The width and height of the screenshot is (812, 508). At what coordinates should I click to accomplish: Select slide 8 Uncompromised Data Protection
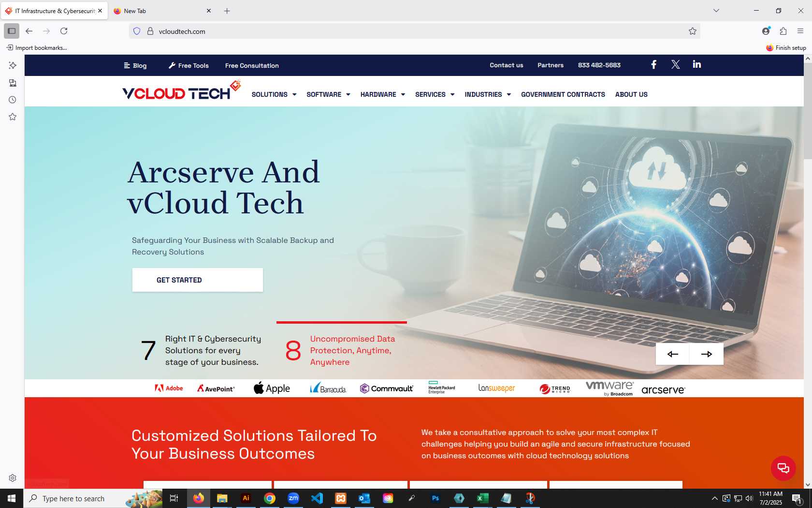(x=341, y=350)
